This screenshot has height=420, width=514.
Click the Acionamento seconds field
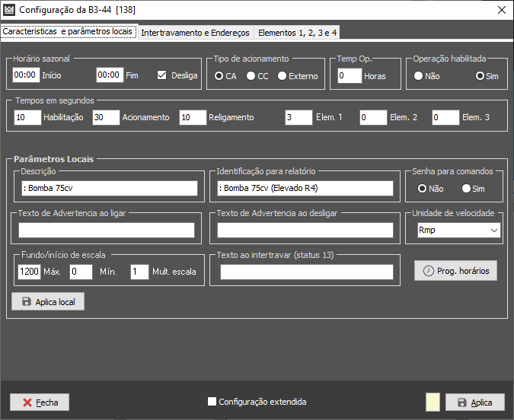(x=106, y=118)
